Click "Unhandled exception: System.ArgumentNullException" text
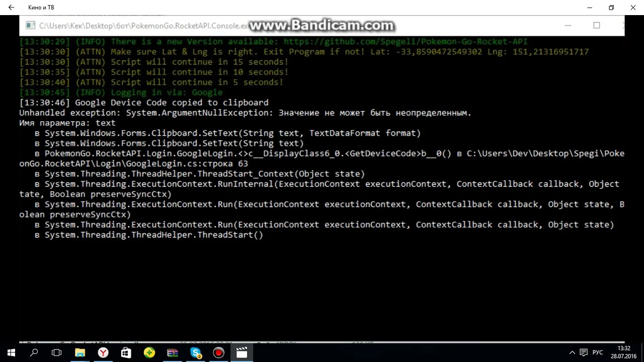 tap(146, 113)
